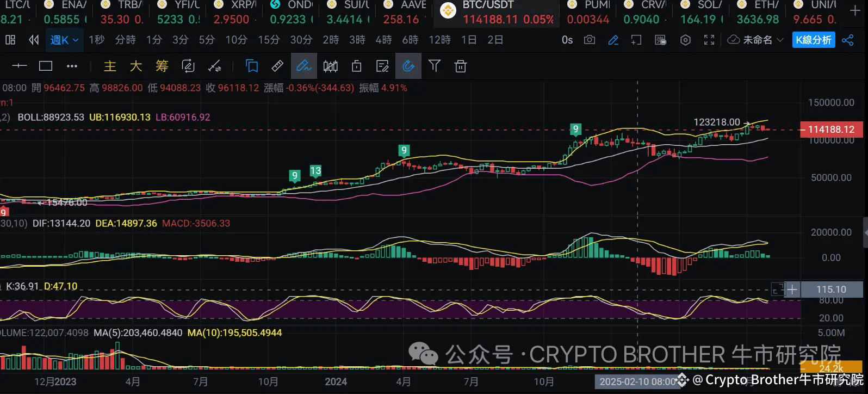Click the DIF:13144.20 MACD label
Viewport: 868px width, 394px height.
tap(61, 223)
